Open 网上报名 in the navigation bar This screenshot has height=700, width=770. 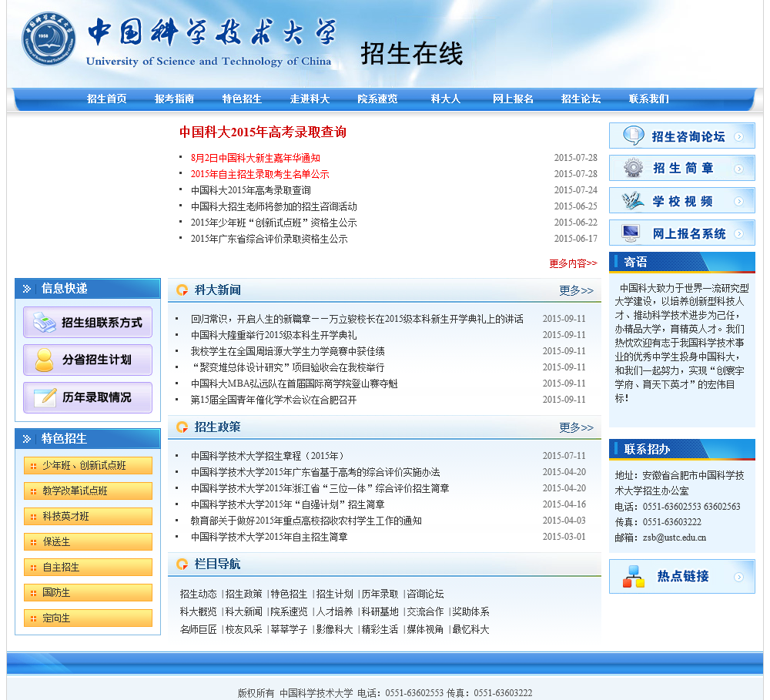point(513,99)
